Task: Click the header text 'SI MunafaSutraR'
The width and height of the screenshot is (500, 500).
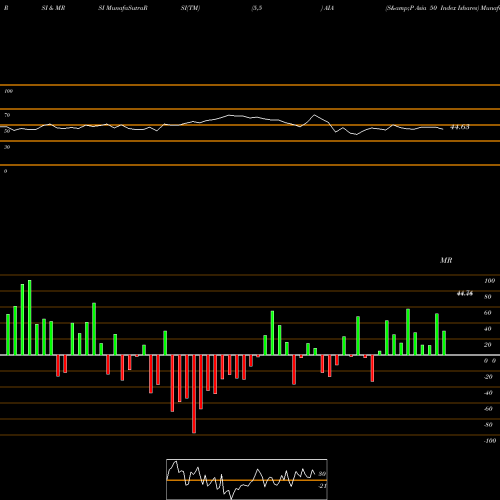Action: [123, 8]
